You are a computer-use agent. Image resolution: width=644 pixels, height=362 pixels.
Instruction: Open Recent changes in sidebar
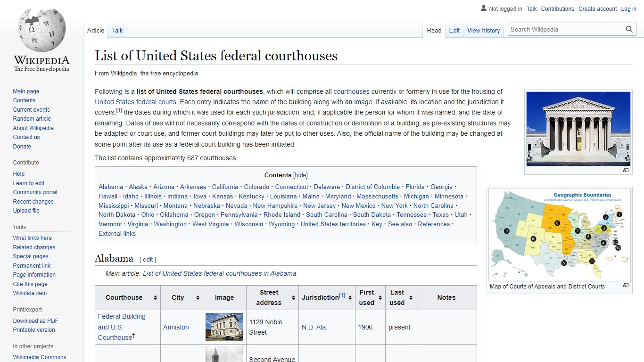33,202
